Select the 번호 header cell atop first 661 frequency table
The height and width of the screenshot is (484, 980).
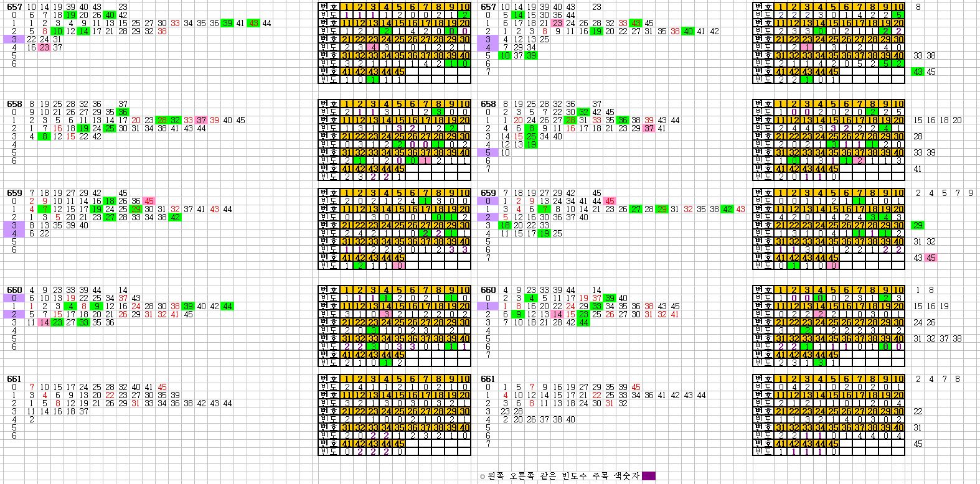327,379
